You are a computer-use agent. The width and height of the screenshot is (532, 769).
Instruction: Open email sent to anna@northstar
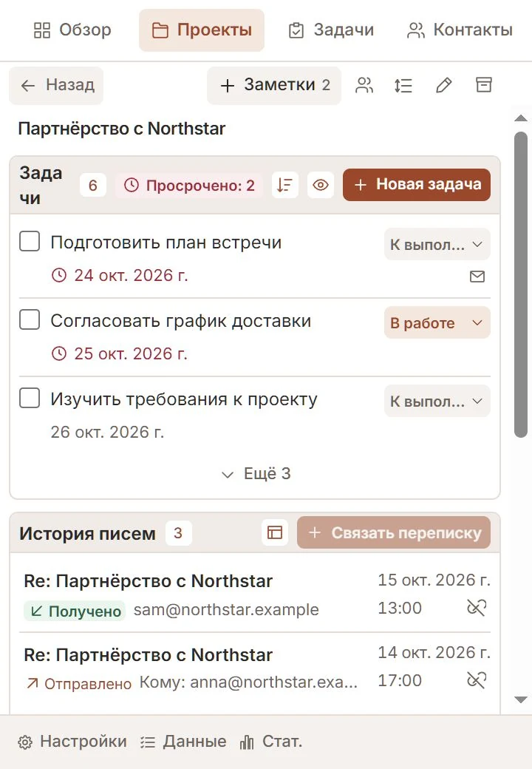click(x=255, y=668)
